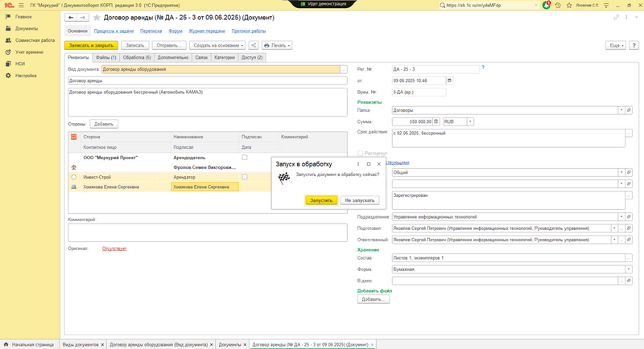
Task: Click the Отсутствует original link
Action: click(114, 248)
